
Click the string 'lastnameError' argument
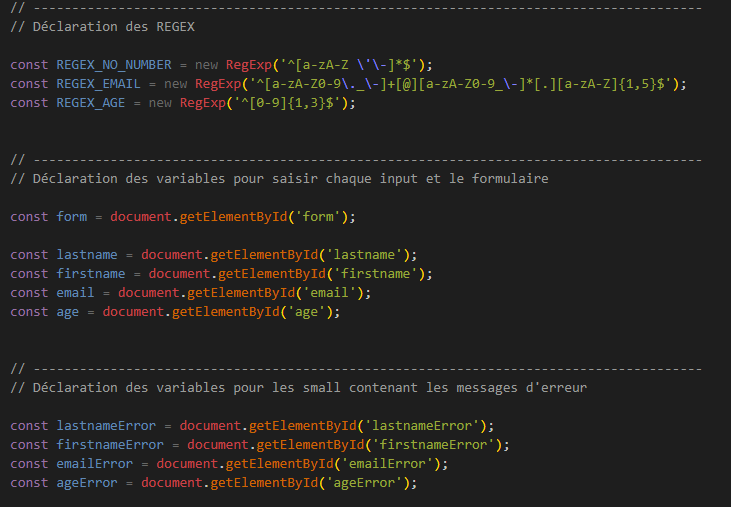tap(422, 426)
